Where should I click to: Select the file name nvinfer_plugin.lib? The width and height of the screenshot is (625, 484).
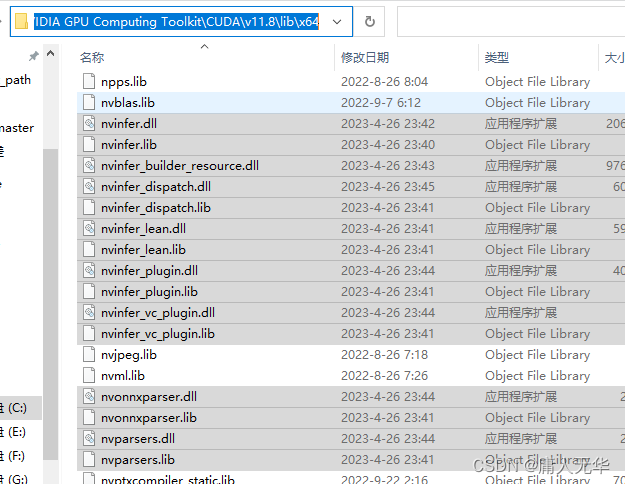click(x=149, y=292)
